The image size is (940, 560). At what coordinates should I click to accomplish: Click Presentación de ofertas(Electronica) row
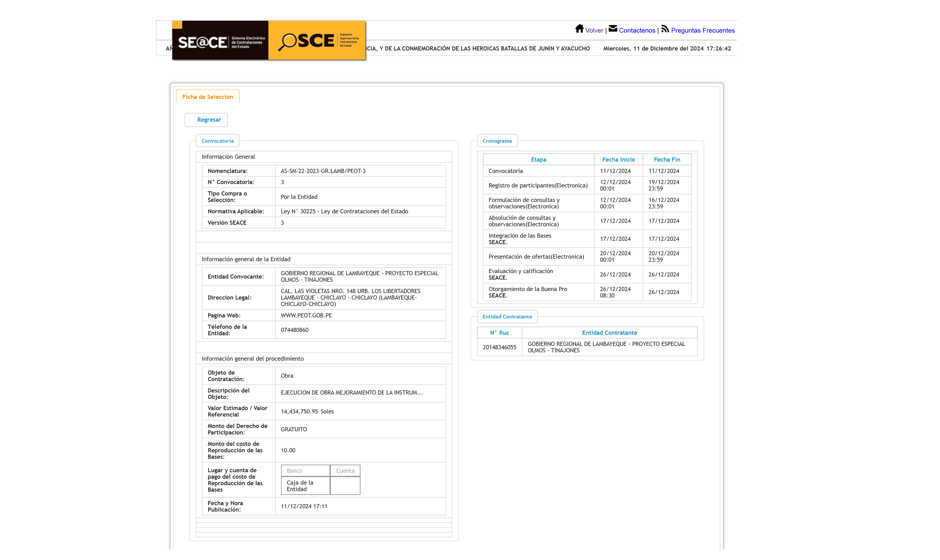pyautogui.click(x=587, y=257)
